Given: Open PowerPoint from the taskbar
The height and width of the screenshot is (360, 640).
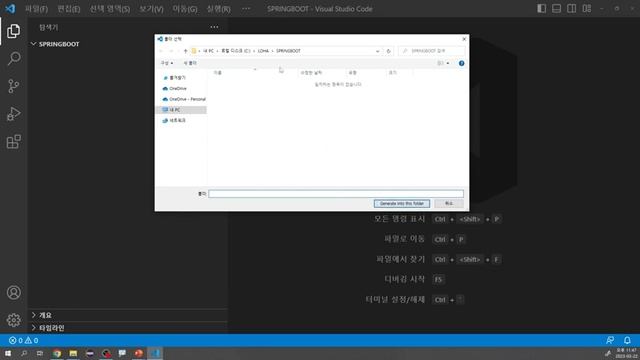Looking at the screenshot, I should click(138, 353).
